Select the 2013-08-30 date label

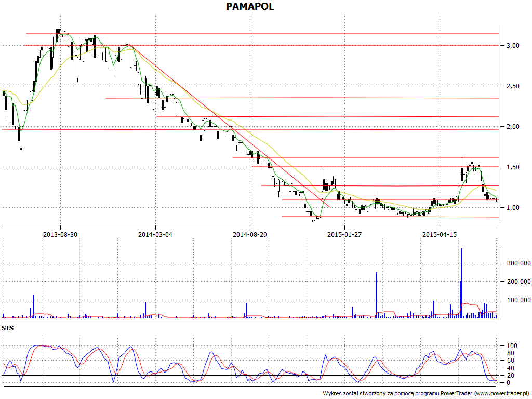coord(60,234)
